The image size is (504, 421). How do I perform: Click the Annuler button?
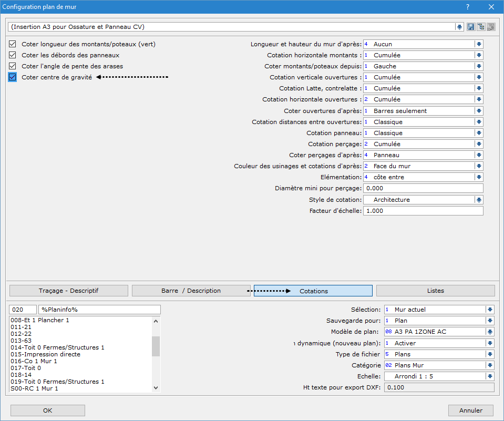pyautogui.click(x=471, y=410)
